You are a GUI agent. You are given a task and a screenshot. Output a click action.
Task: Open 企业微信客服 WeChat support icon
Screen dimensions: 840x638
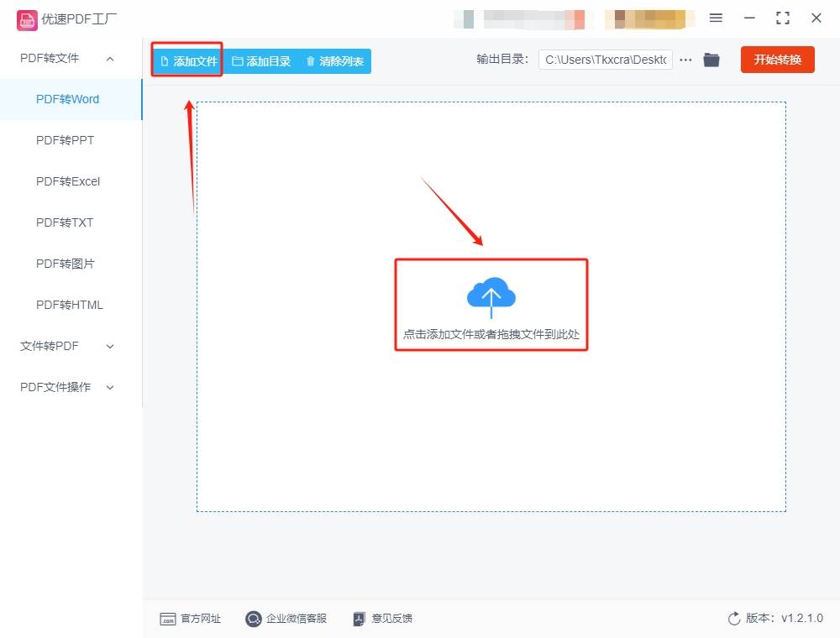[x=253, y=619]
